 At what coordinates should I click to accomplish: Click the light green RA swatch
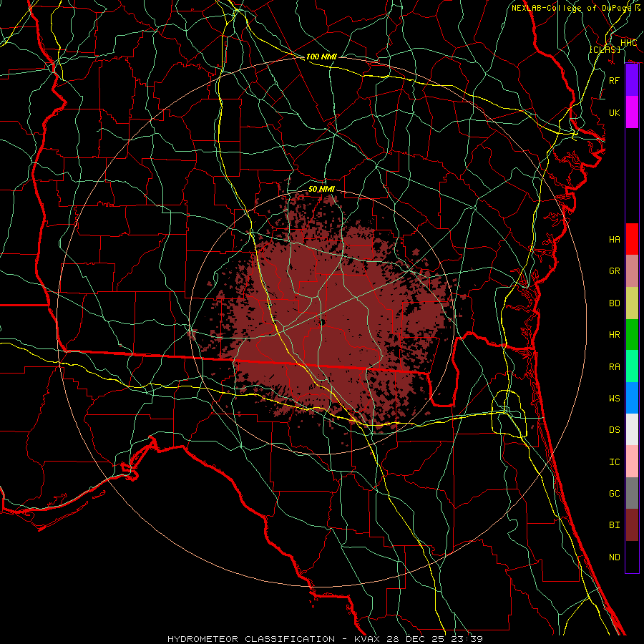tap(632, 366)
